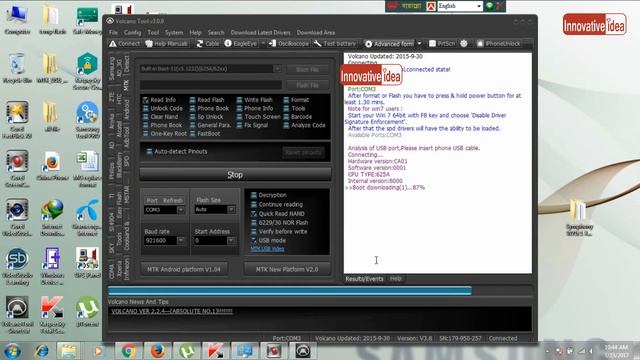The height and width of the screenshot is (360, 640).
Task: Expand the Built-in Boot dropdown
Action: click(277, 69)
